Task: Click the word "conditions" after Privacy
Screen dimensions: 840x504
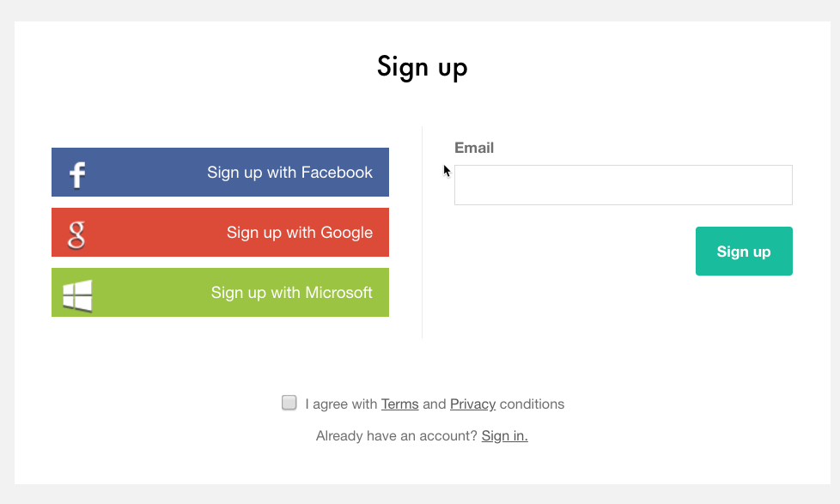Action: click(x=532, y=404)
